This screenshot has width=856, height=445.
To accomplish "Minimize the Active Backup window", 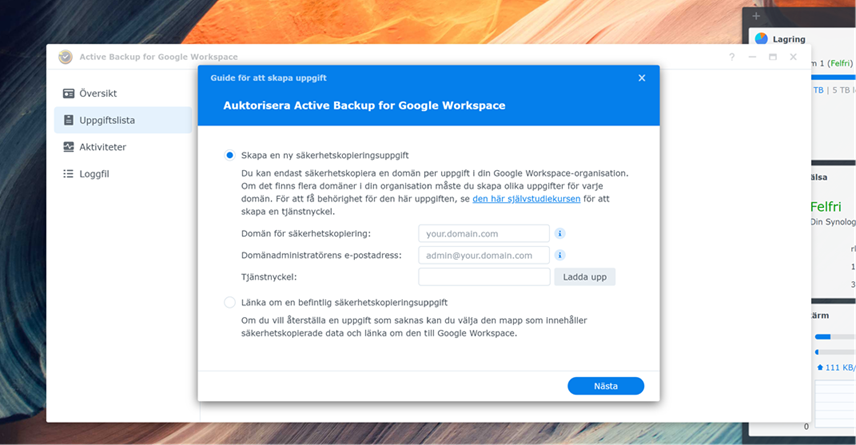I will pyautogui.click(x=752, y=57).
